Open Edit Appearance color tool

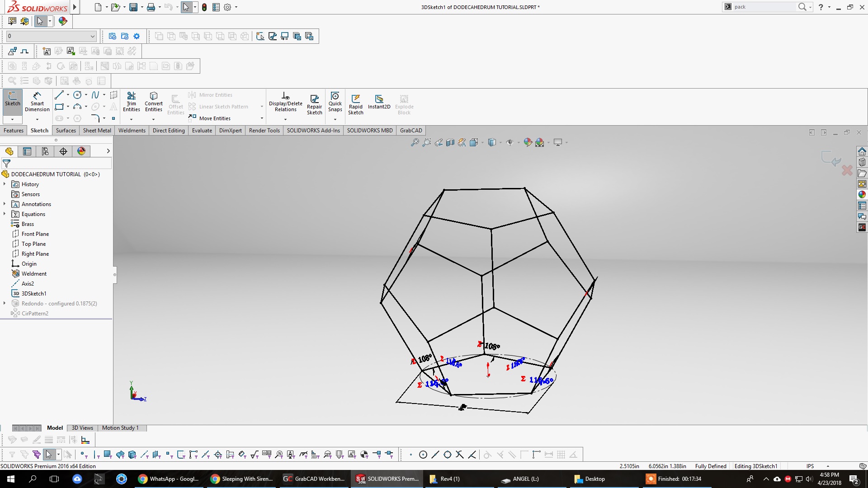[528, 142]
